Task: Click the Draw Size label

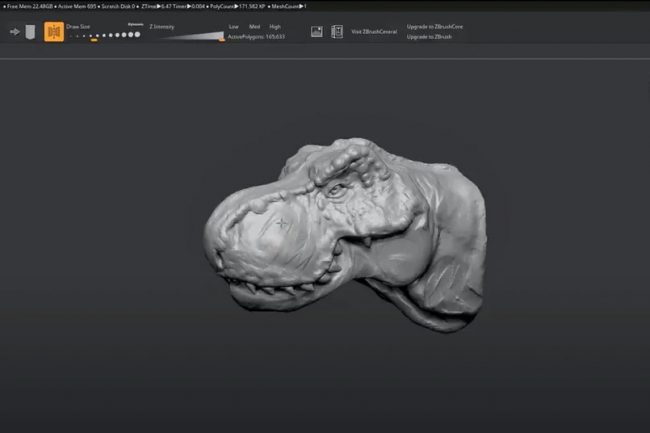Action: click(x=78, y=26)
